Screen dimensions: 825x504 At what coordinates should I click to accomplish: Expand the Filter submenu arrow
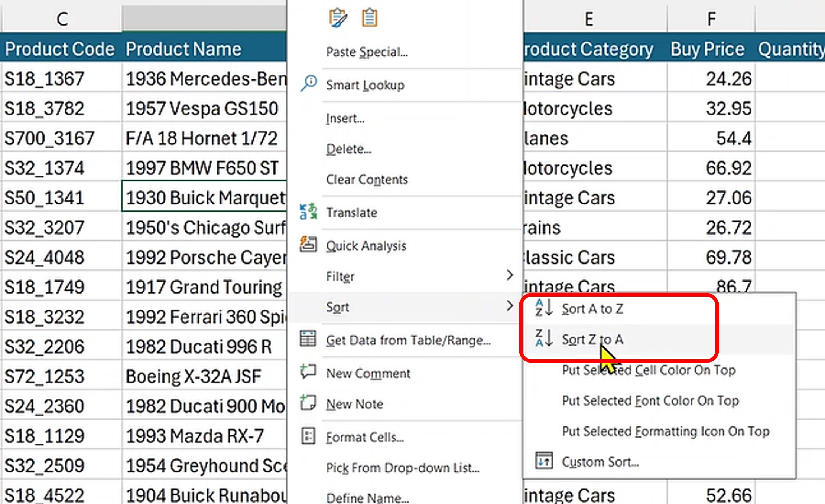coord(510,275)
